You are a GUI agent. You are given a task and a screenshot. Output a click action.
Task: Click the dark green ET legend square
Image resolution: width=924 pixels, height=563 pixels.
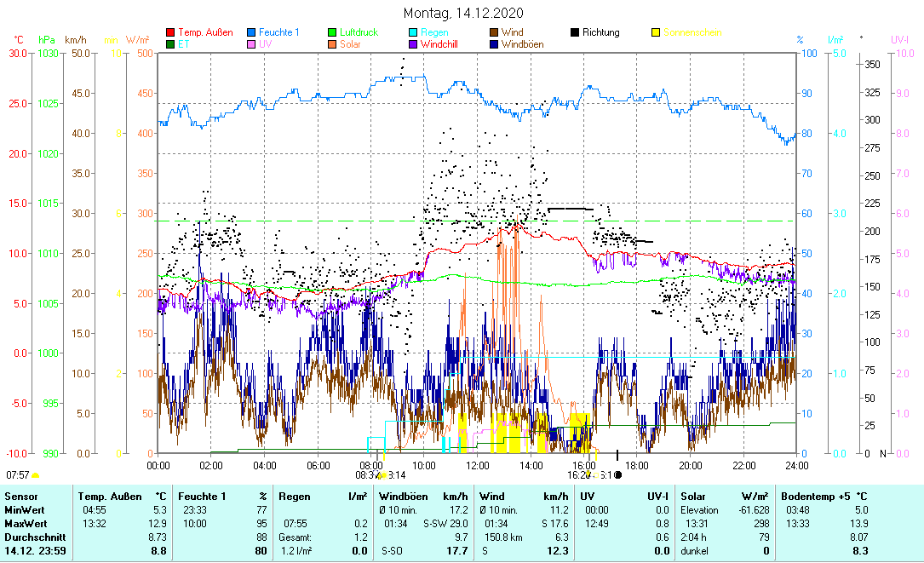pos(170,44)
